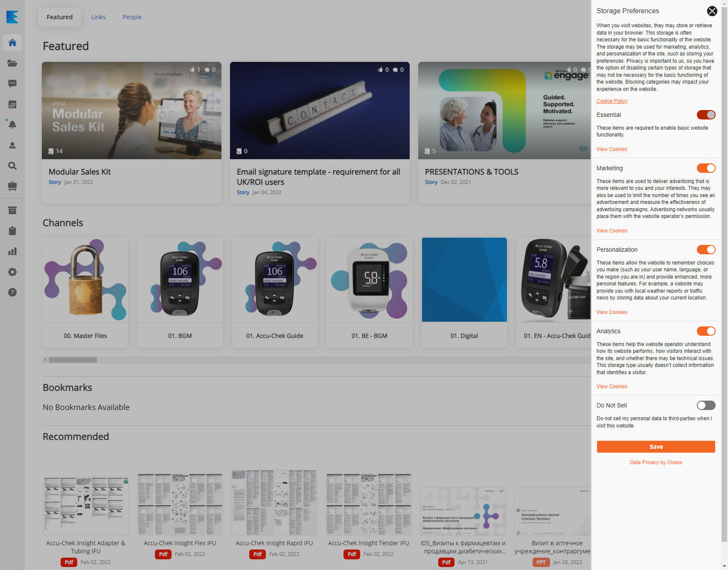
Task: Switch to the Featured tab
Action: pyautogui.click(x=60, y=17)
